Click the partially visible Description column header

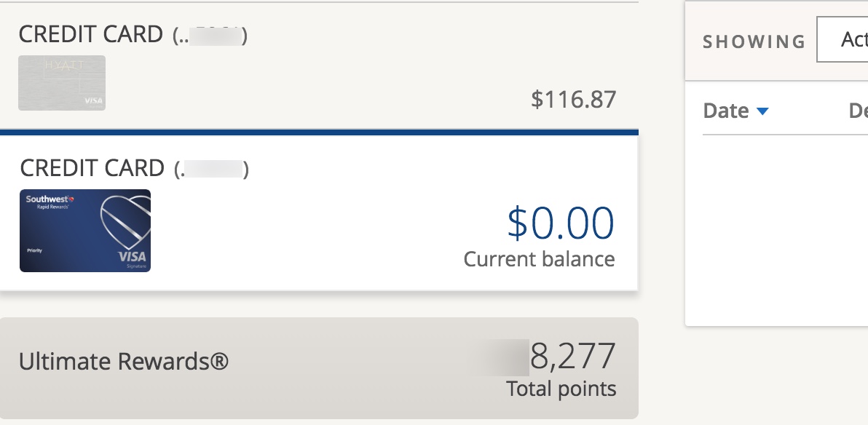point(858,111)
